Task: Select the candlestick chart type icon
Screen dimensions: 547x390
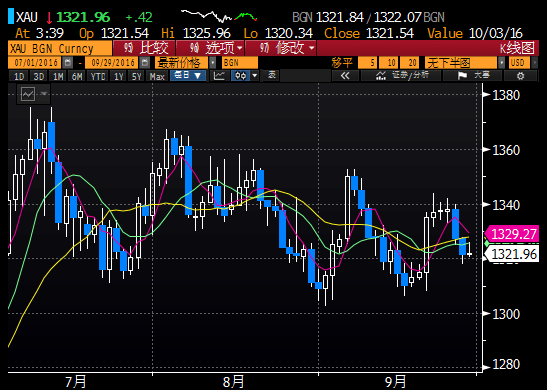Action: tap(241, 76)
